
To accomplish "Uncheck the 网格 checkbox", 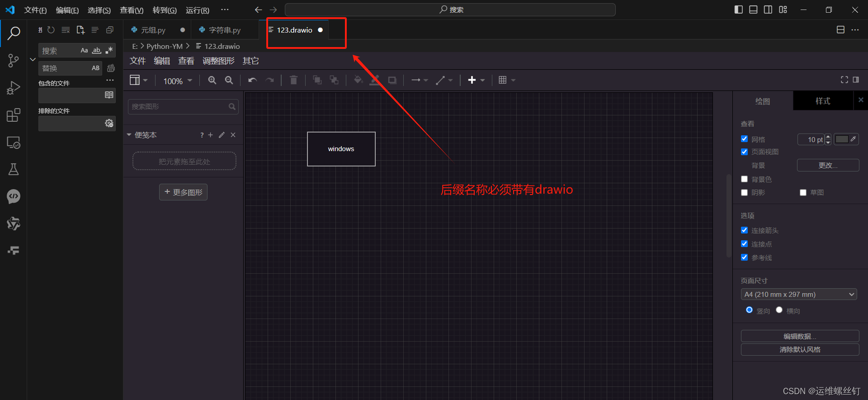I will pyautogui.click(x=744, y=139).
